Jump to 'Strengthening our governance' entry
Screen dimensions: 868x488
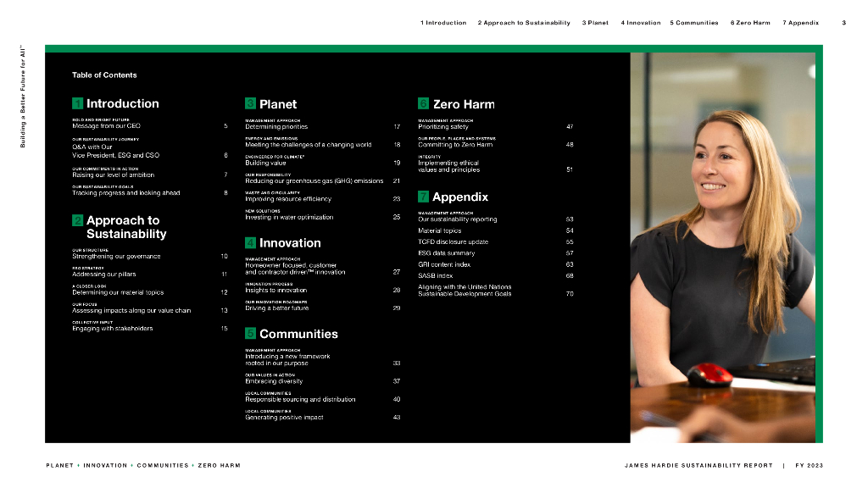coord(116,256)
